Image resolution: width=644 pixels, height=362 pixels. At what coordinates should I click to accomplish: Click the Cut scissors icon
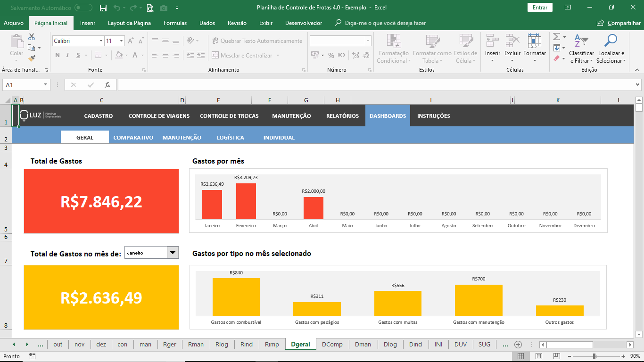coord(32,37)
